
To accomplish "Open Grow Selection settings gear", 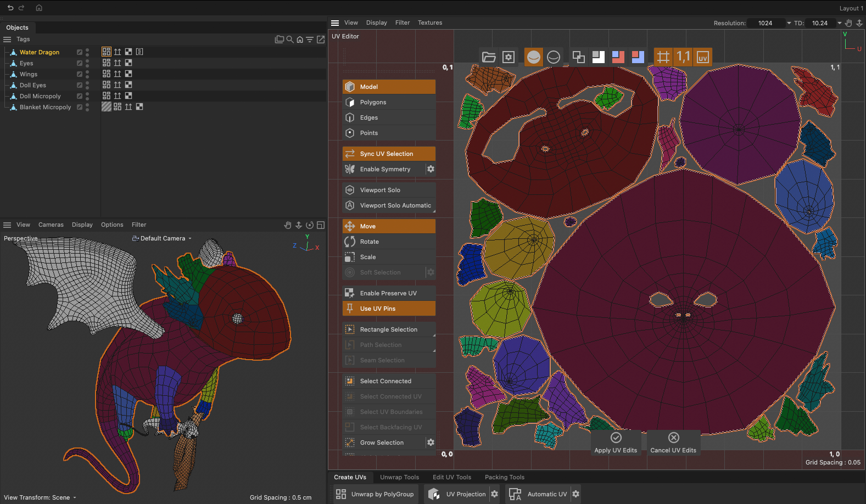I will tap(431, 443).
